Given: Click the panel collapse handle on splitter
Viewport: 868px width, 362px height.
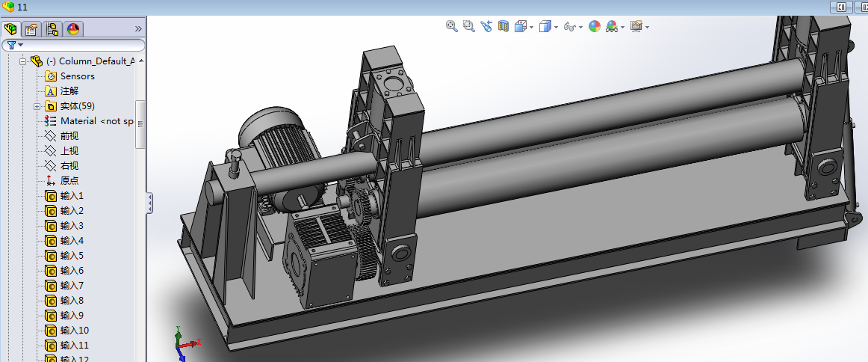Looking at the screenshot, I should 149,203.
